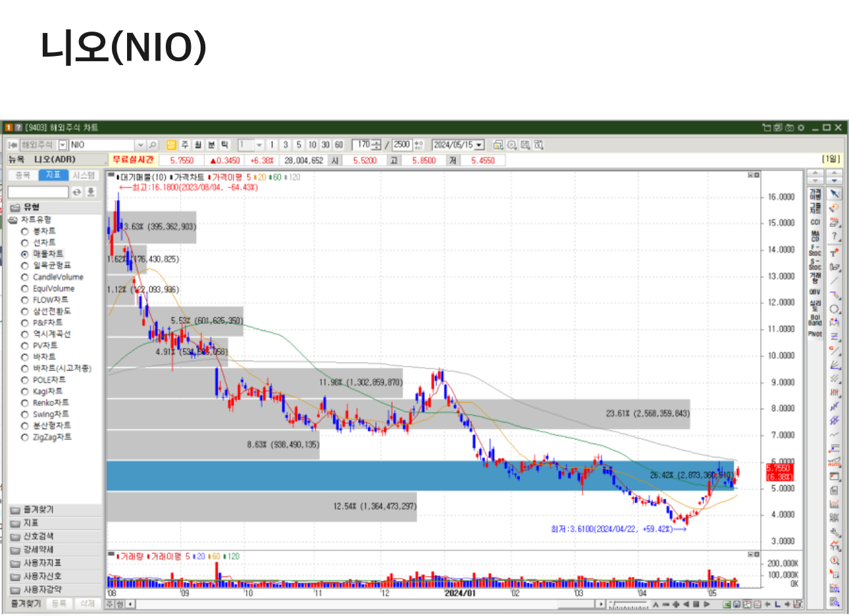
Task: Select the FLOW차트 radio button
Action: tap(25, 300)
